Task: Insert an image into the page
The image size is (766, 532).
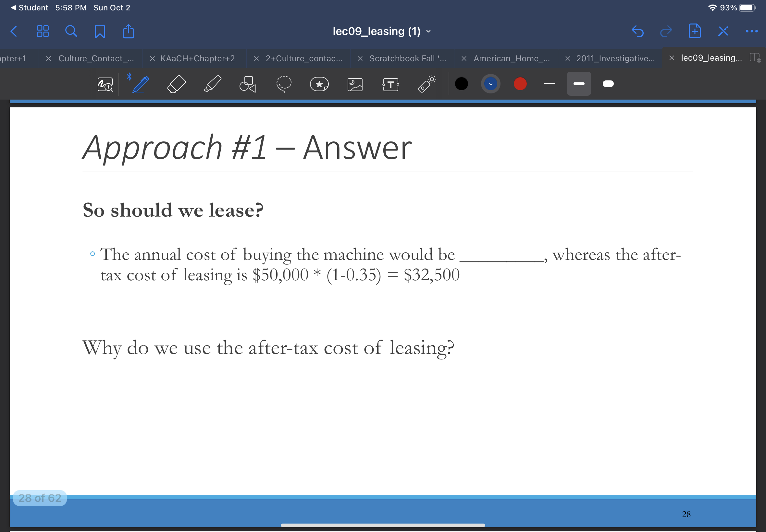Action: click(355, 84)
